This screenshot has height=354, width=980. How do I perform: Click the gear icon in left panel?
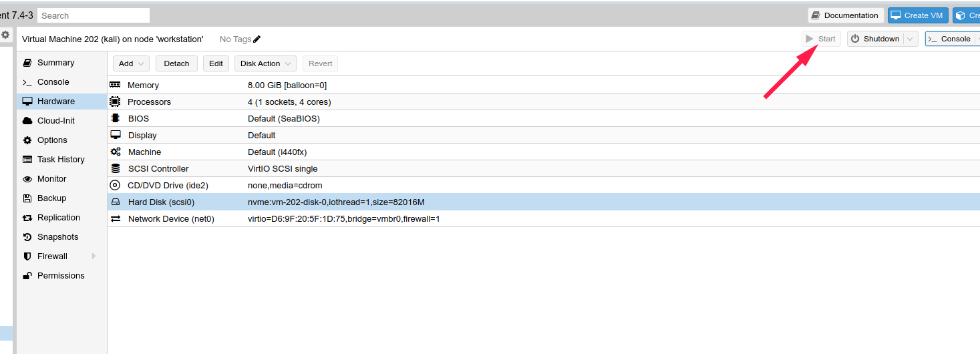point(5,35)
